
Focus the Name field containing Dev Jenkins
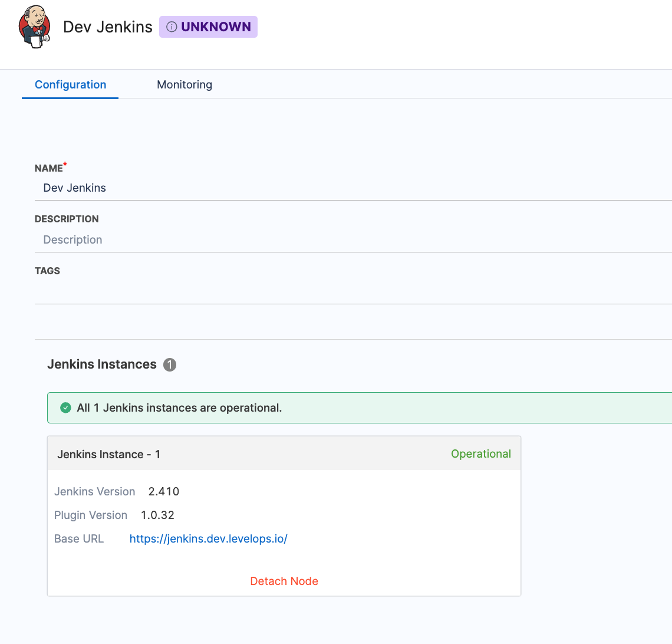coord(354,188)
